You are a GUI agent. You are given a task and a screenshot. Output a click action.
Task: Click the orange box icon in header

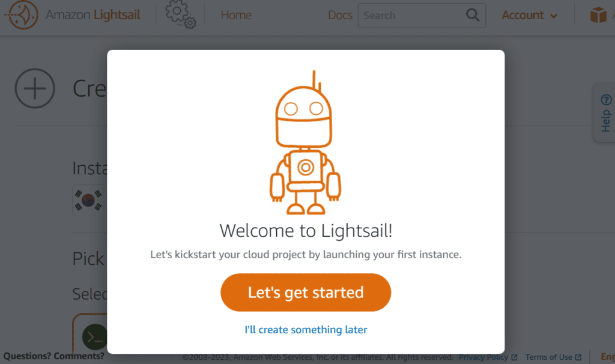pos(598,15)
